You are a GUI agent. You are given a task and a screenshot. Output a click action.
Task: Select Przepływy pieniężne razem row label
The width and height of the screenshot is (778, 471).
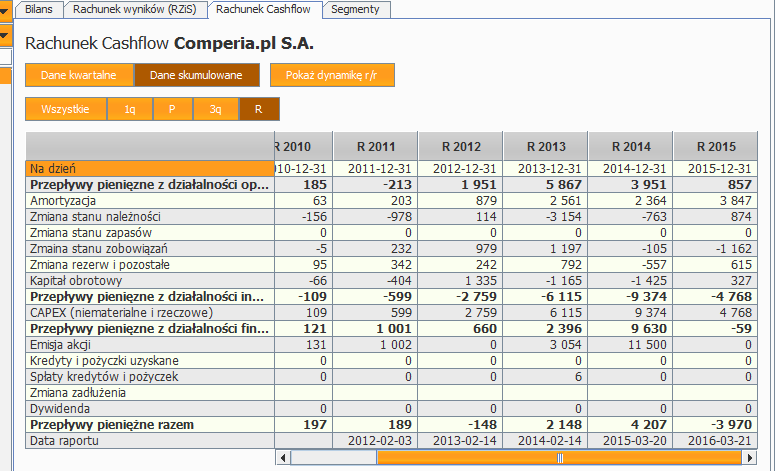(x=150, y=425)
